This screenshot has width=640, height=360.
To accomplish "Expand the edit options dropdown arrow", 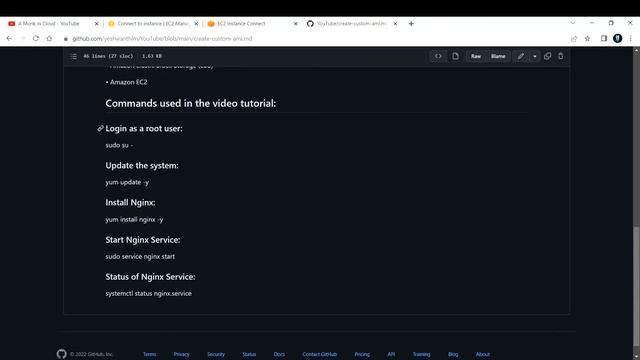I will pyautogui.click(x=535, y=56).
